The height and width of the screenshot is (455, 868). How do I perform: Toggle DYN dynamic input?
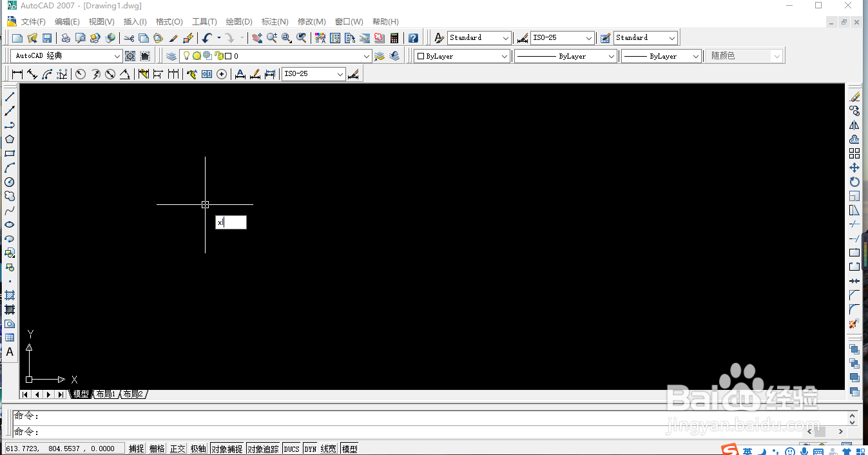coord(311,449)
